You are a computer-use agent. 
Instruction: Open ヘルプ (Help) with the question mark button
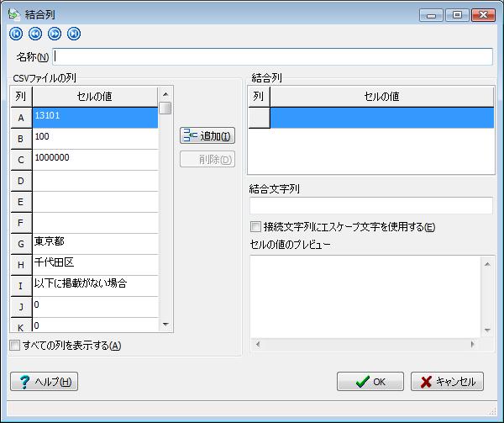pos(44,382)
